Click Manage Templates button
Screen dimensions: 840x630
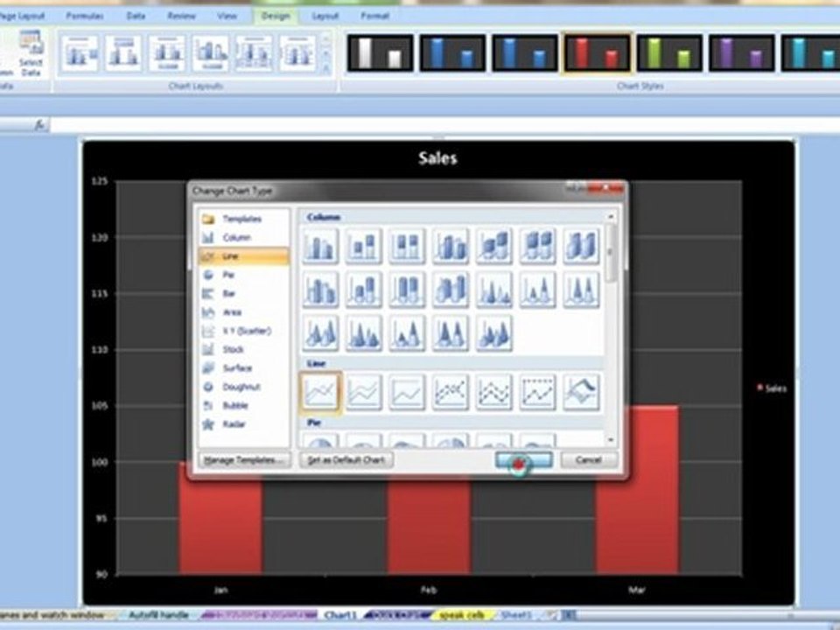245,460
